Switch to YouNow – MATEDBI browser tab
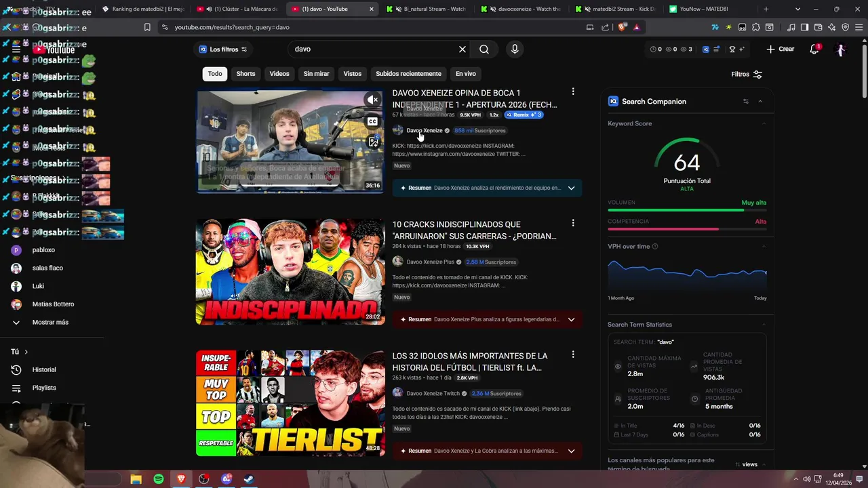868x488 pixels. (709, 9)
